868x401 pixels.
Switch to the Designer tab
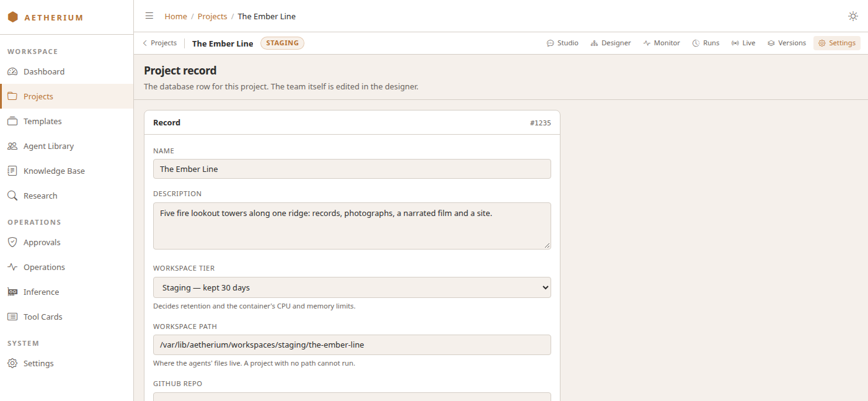coord(611,43)
